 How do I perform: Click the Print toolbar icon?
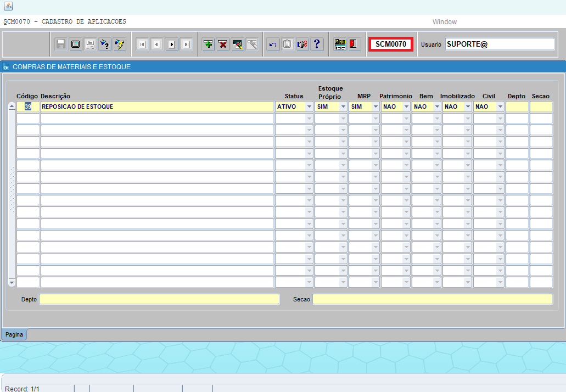coord(90,44)
